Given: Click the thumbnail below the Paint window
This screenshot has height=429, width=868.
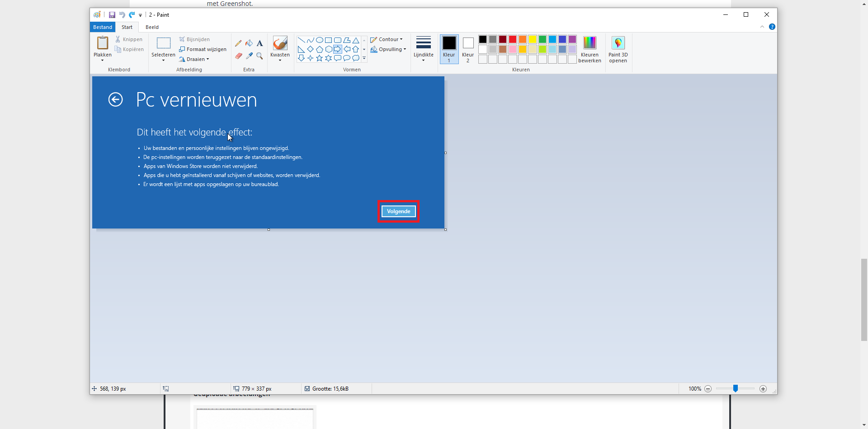Looking at the screenshot, I should pos(255,418).
